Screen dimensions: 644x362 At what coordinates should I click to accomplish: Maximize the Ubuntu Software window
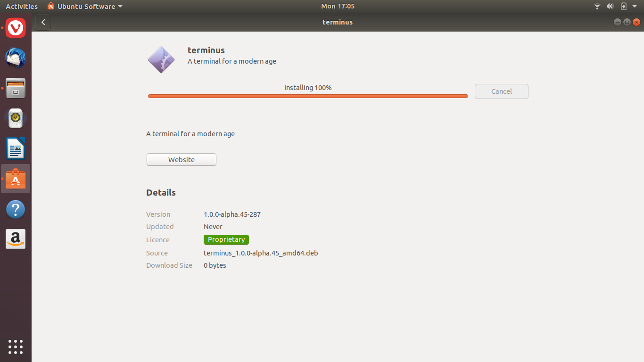627,22
